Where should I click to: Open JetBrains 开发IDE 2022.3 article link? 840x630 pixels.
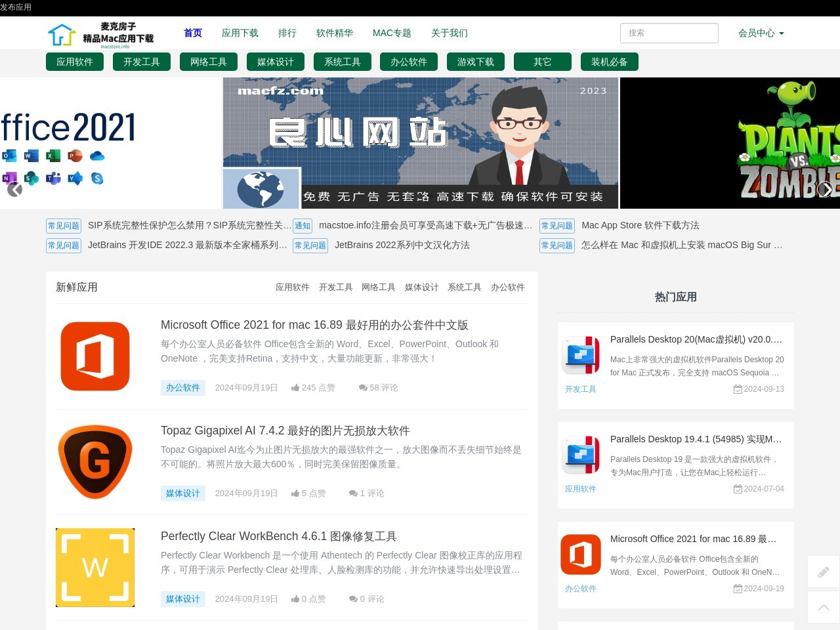(x=188, y=245)
